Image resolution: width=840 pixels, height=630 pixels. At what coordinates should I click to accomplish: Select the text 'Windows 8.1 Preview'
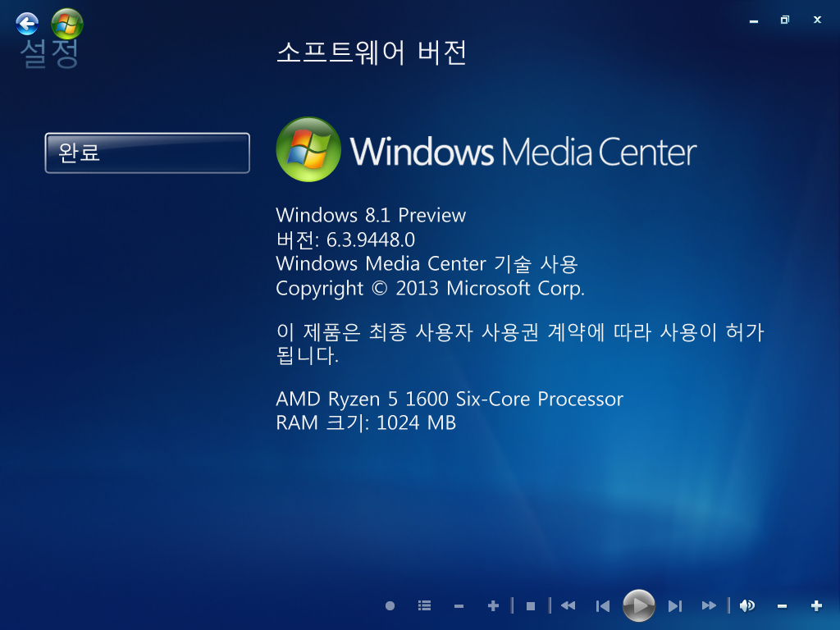coord(371,216)
